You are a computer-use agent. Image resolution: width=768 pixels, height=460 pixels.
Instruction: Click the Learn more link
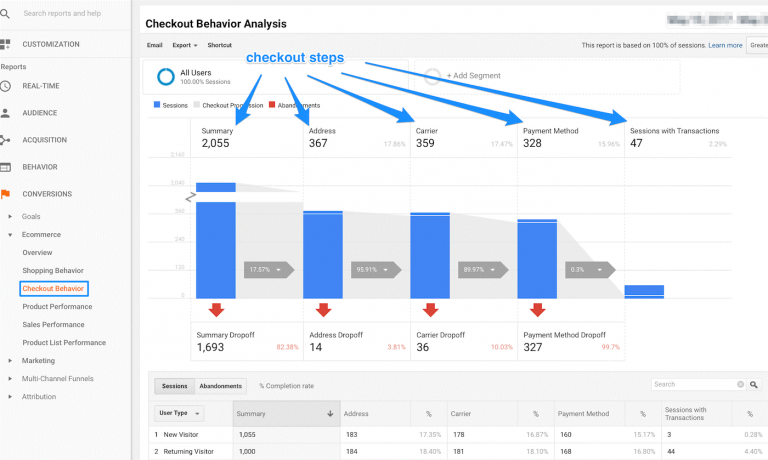click(x=725, y=45)
